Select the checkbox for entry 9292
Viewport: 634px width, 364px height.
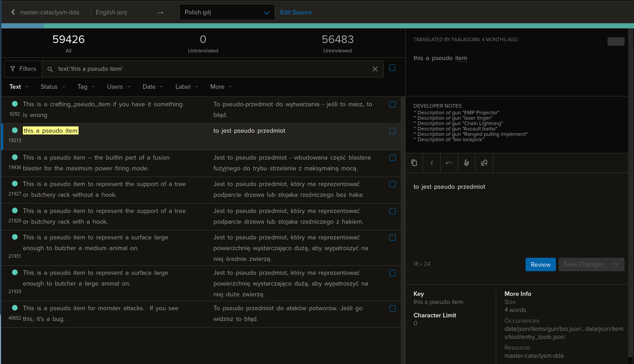393,104
